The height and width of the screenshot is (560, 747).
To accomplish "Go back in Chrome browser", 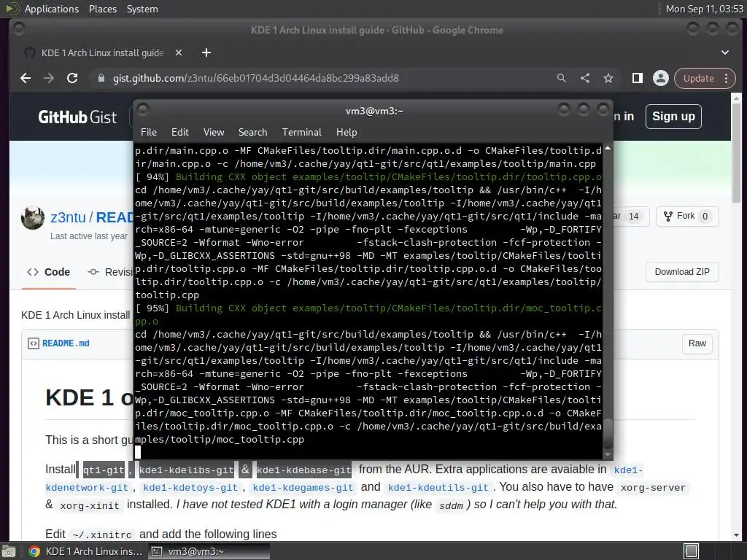I will pyautogui.click(x=26, y=78).
